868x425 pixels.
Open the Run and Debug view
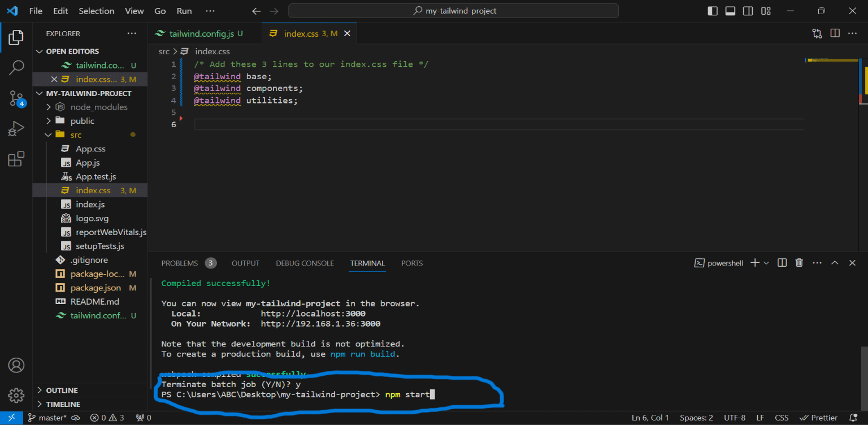coord(16,129)
